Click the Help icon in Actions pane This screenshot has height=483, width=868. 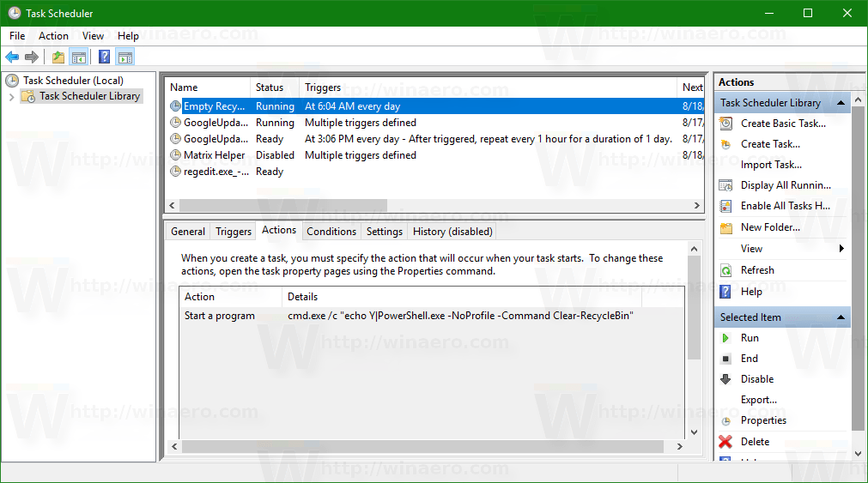(725, 292)
